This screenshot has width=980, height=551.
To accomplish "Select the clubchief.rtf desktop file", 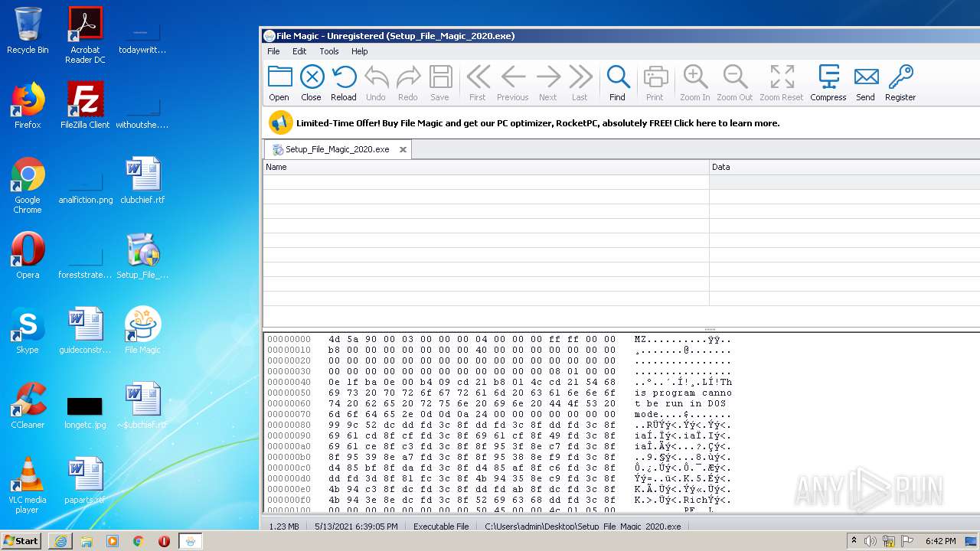I will pyautogui.click(x=142, y=181).
